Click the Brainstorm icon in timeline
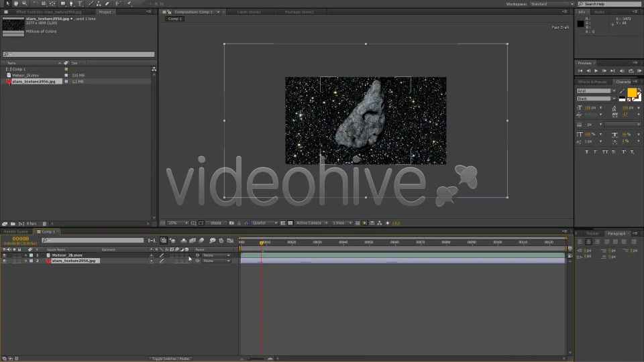 213,241
